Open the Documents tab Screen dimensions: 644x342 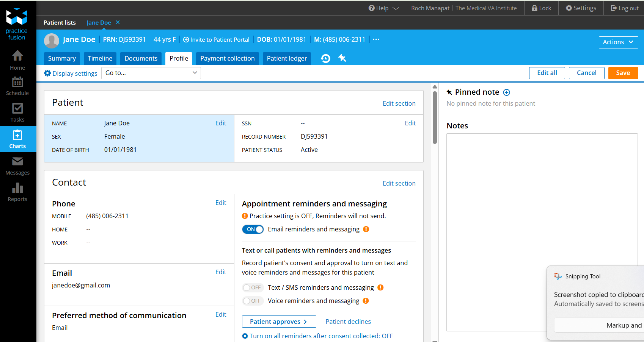[x=141, y=58]
